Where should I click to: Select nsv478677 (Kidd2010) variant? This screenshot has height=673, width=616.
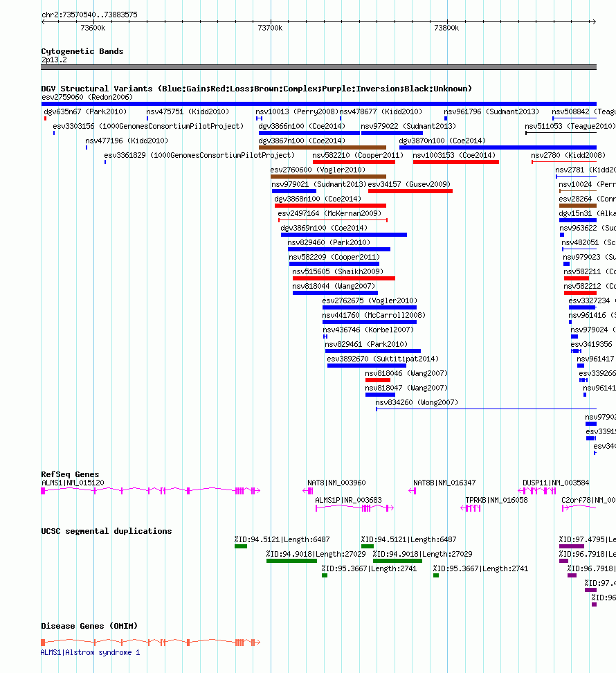tap(381, 111)
